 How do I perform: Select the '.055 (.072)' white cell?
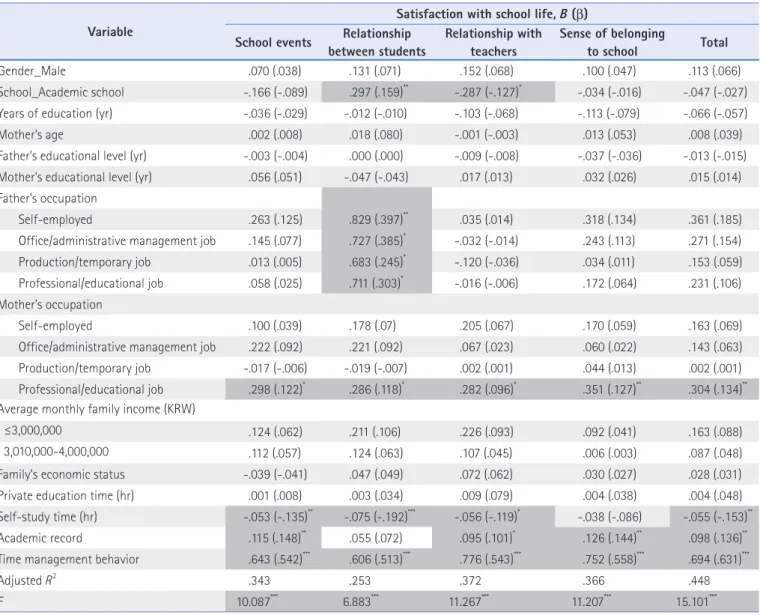tap(376, 538)
